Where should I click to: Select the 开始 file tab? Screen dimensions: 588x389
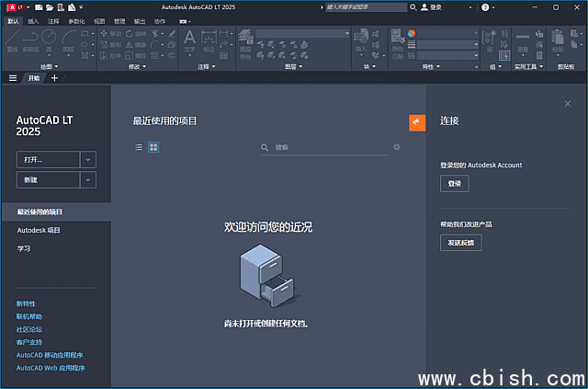(34, 78)
